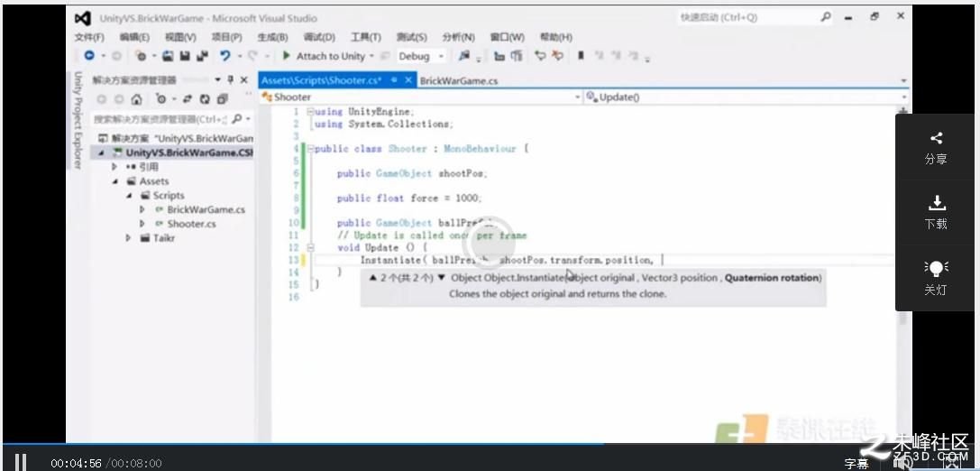The height and width of the screenshot is (471, 980).
Task: Open the 测试(S) menu
Action: (x=411, y=38)
